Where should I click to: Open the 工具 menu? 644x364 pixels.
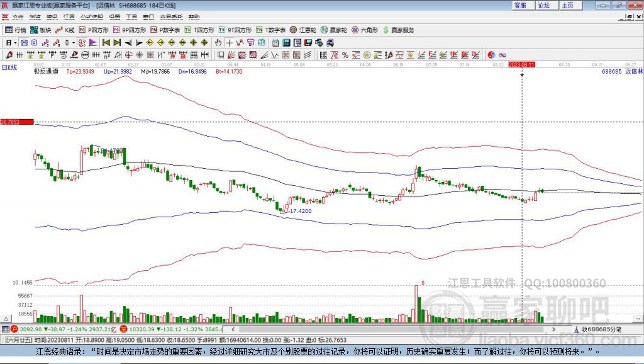(x=131, y=17)
